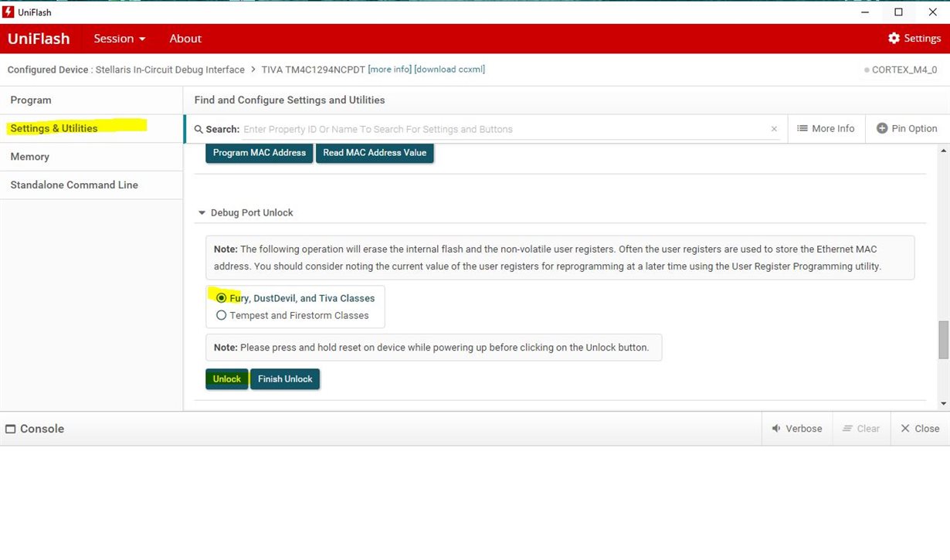Click the CORTEX_M4_0 core status indicator
This screenshot has width=950, height=560.
tap(901, 70)
